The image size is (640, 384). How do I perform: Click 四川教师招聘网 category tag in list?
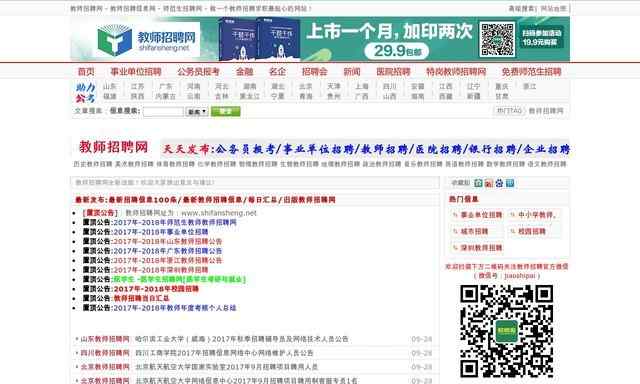point(104,353)
